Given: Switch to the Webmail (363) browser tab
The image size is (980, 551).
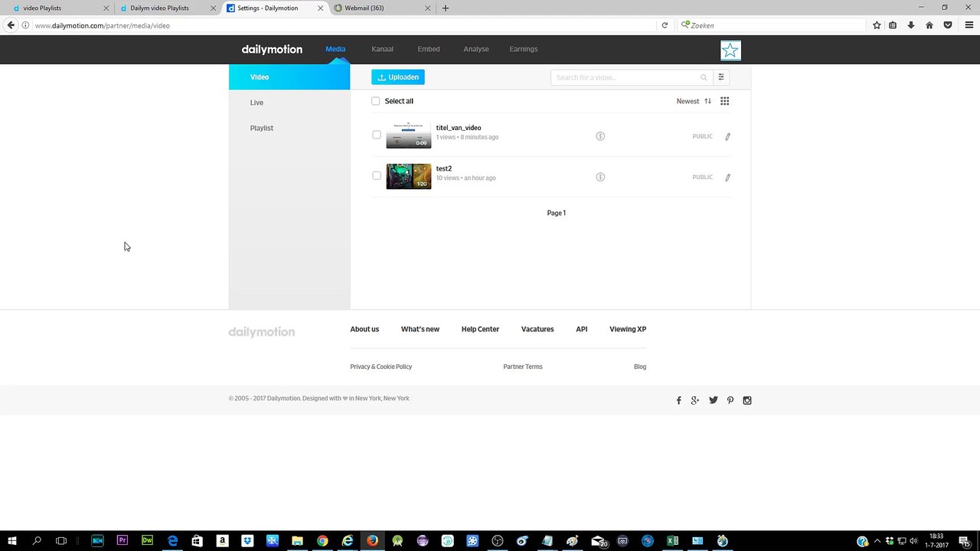Looking at the screenshot, I should 381,8.
